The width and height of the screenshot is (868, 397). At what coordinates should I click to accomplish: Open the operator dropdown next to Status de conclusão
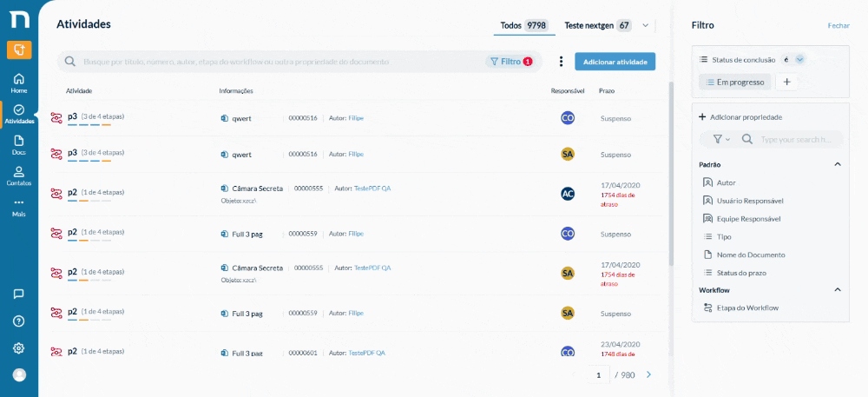tap(799, 60)
